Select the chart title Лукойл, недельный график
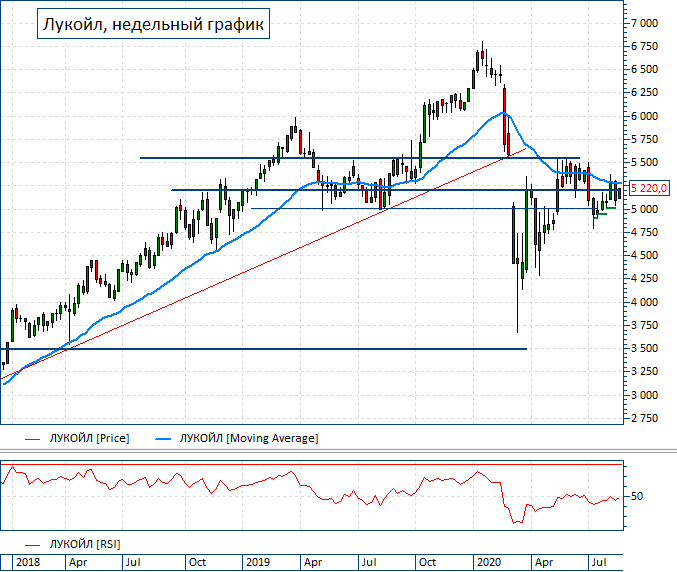Screen dimensions: 677x572 [153, 24]
